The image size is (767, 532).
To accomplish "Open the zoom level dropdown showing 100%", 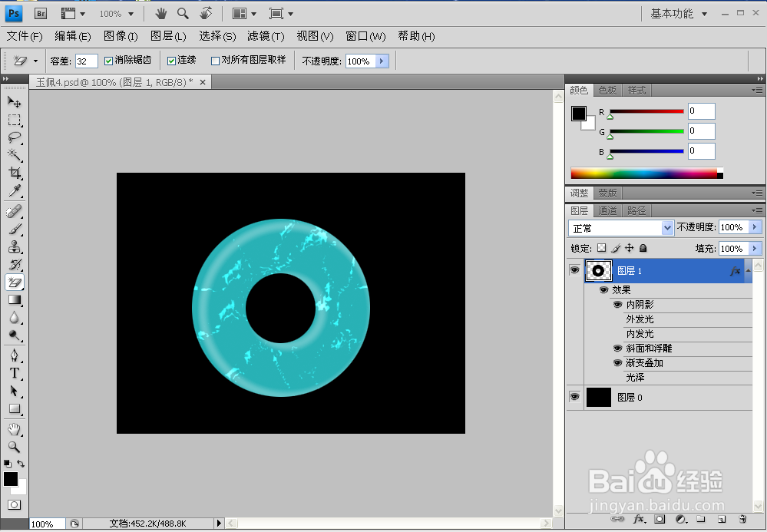I will (x=116, y=13).
